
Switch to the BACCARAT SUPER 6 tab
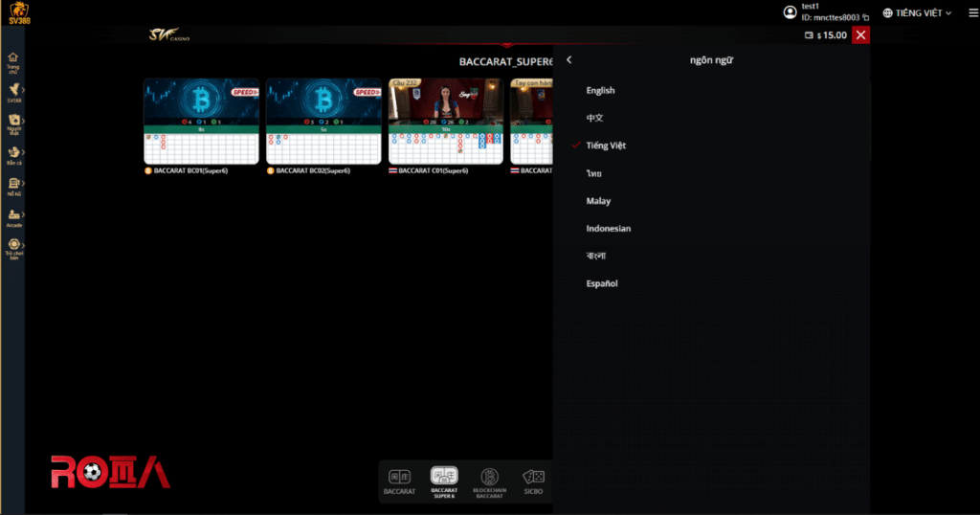click(444, 481)
